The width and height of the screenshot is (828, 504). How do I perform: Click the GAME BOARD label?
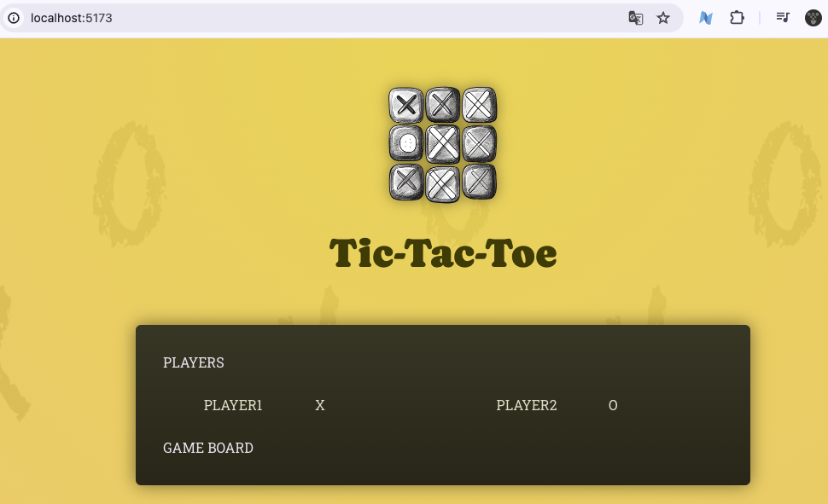pos(208,448)
